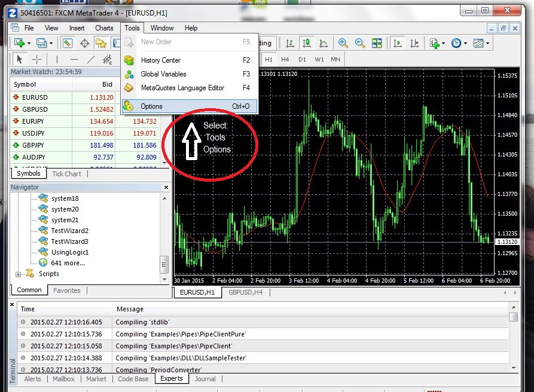534x392 pixels.
Task: Select the Crosshair tool
Action: 36,60
